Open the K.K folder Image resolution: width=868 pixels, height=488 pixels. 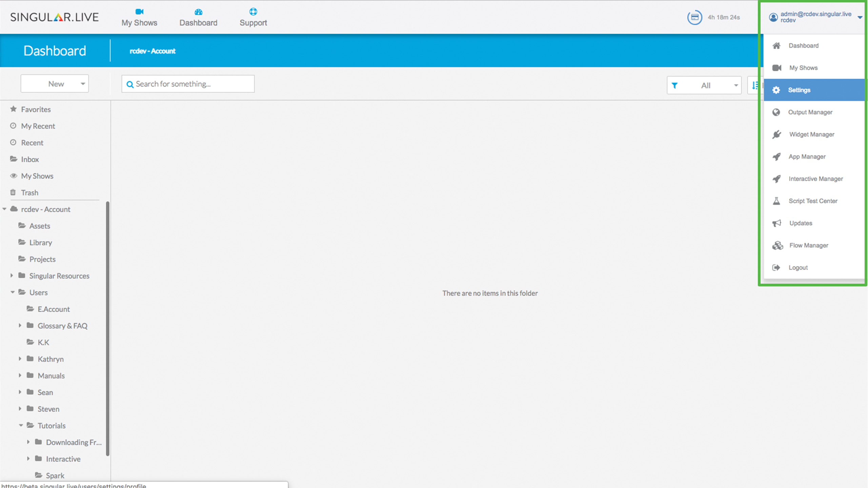pos(43,342)
